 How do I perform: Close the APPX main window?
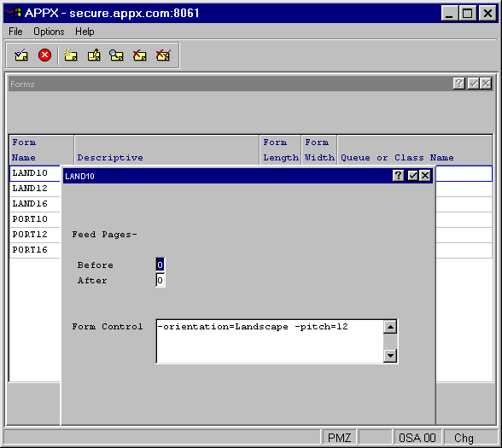pyautogui.click(x=487, y=14)
